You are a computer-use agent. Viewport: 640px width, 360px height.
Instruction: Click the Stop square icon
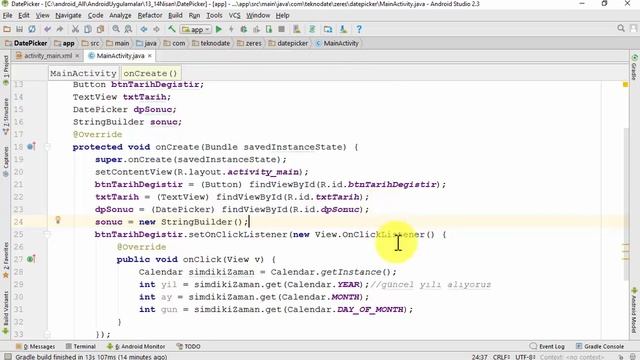click(281, 29)
